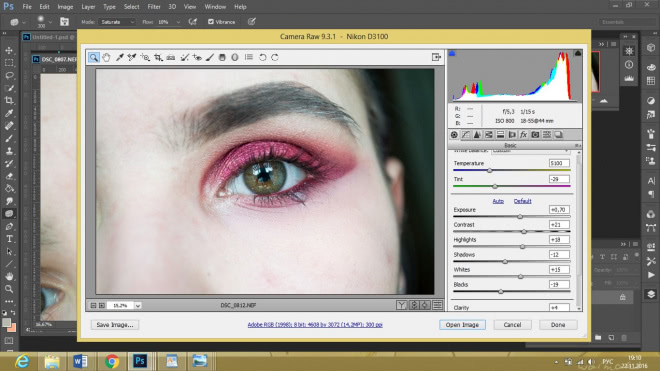Choose the Color Sampler tool
This screenshot has height=371, width=660.
tap(132, 57)
